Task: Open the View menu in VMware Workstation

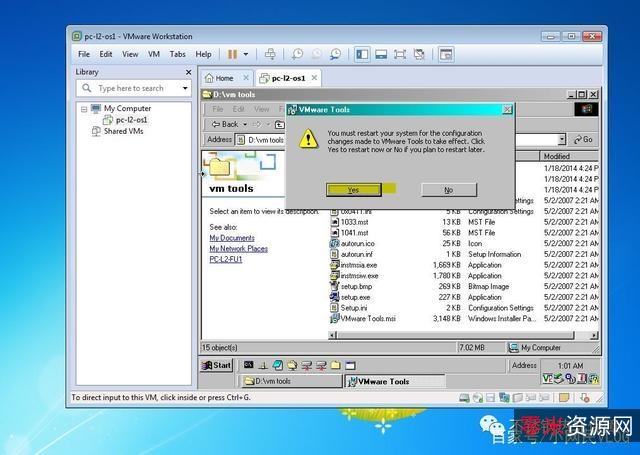Action: tap(130, 54)
